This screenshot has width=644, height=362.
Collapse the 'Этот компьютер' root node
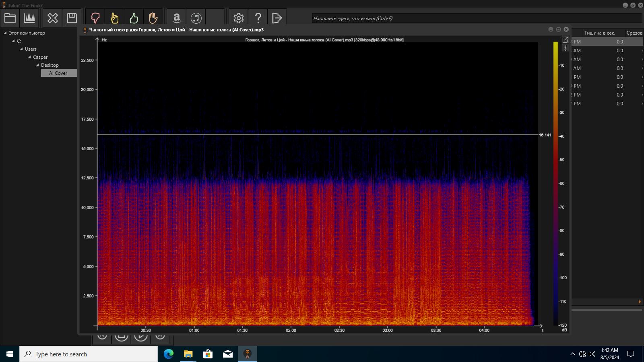pyautogui.click(x=5, y=33)
